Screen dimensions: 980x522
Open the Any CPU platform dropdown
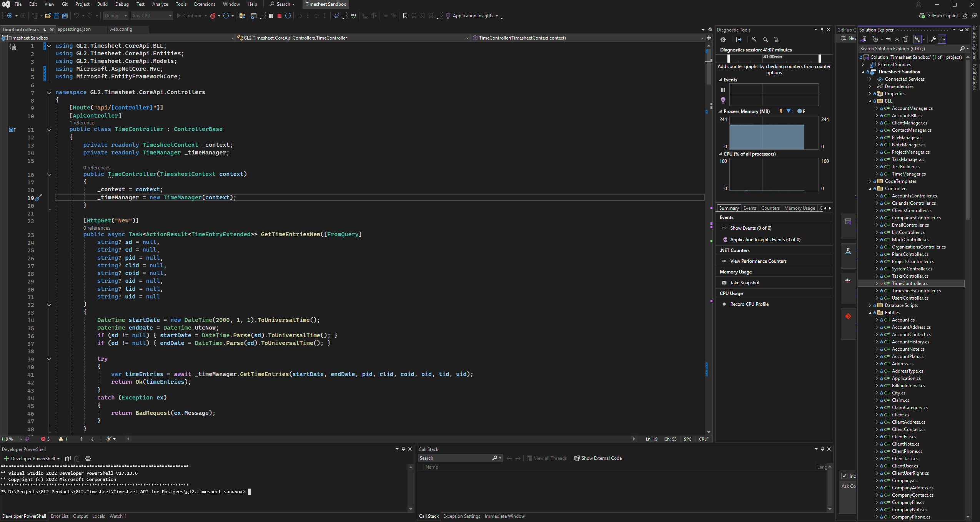point(151,16)
